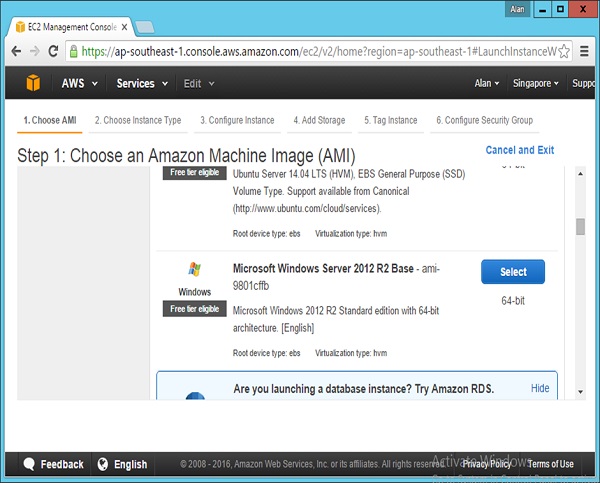Bookmark this page with the star icon
The image size is (600, 483).
click(564, 51)
